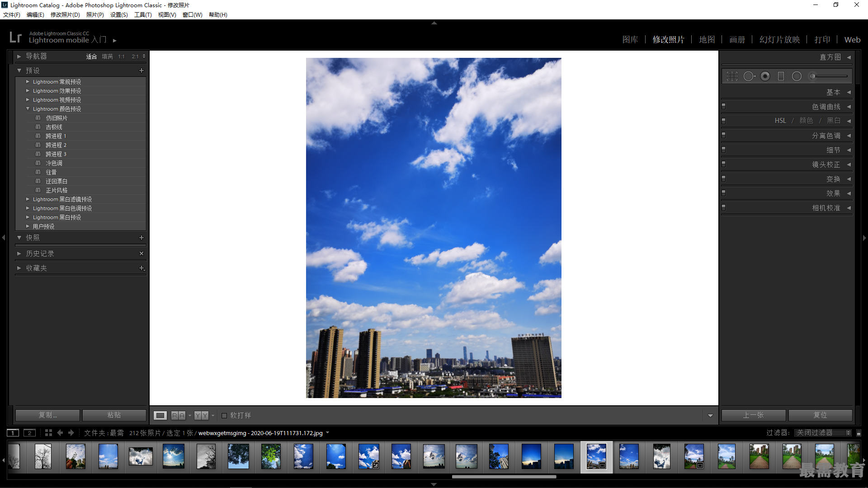Viewport: 868px width, 488px height.
Task: Hide the filmstrip with bottom arrow
Action: 434,484
